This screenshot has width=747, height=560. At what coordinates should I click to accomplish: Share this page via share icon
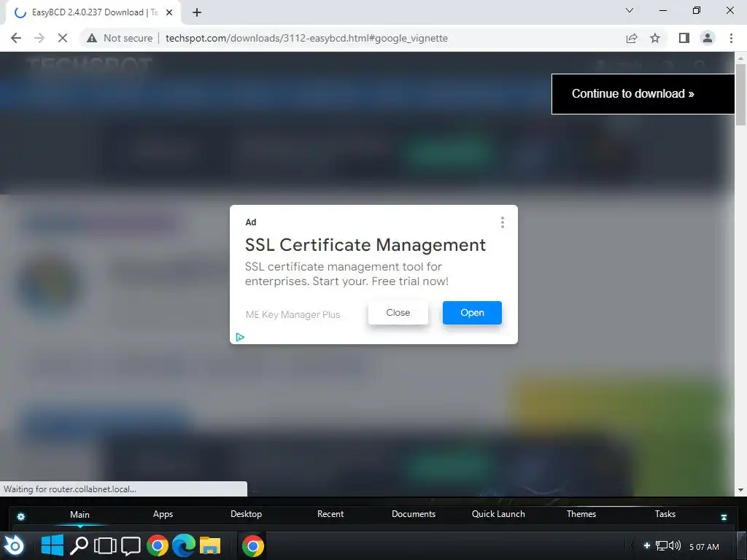click(x=632, y=38)
